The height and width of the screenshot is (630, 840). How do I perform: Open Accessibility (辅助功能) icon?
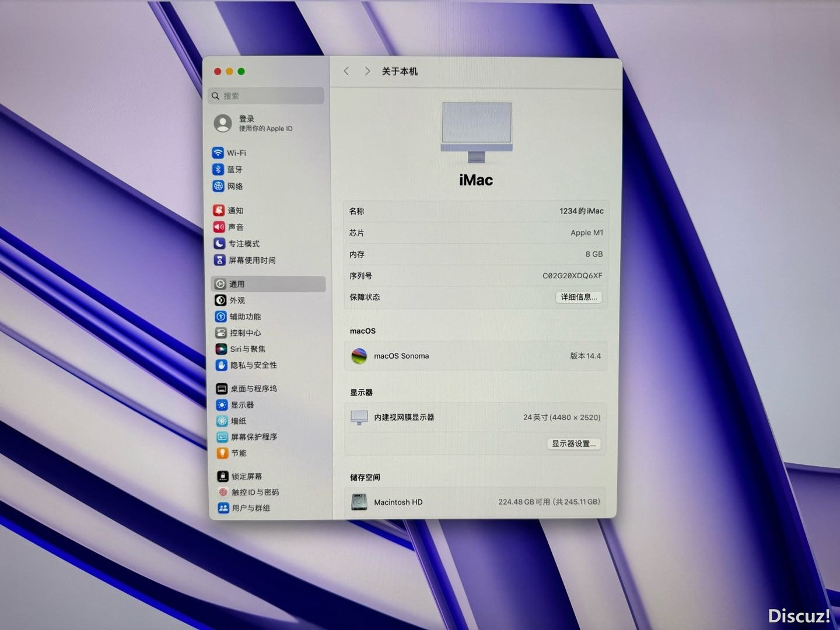[x=221, y=317]
